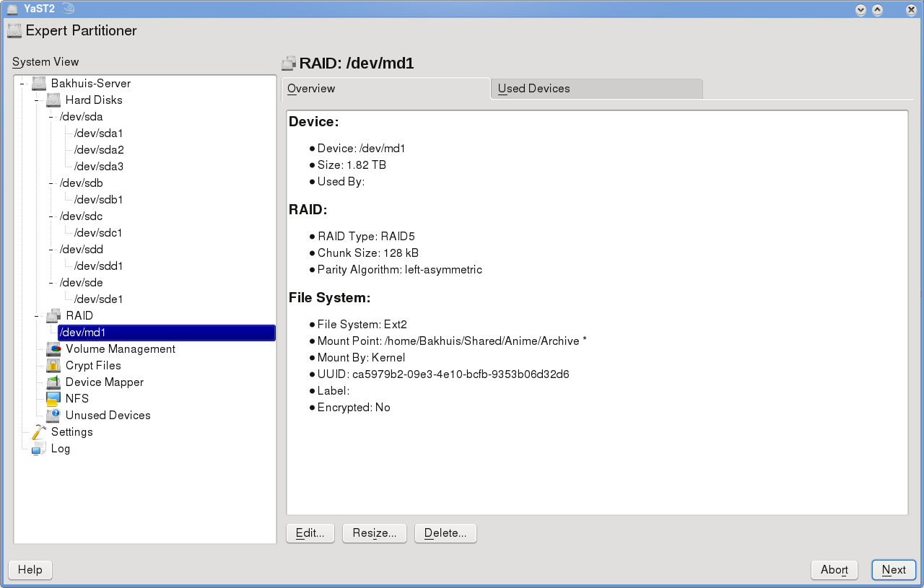Click the Hard Disks drive icon
This screenshot has width=924, height=588.
pos(53,100)
